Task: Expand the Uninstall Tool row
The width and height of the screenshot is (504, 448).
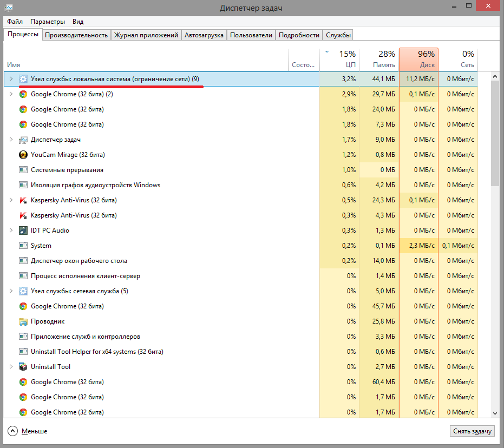Action: 11,367
